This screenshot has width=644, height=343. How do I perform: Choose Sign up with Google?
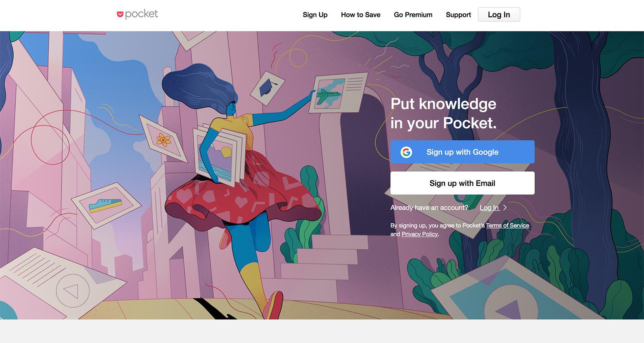(x=462, y=152)
